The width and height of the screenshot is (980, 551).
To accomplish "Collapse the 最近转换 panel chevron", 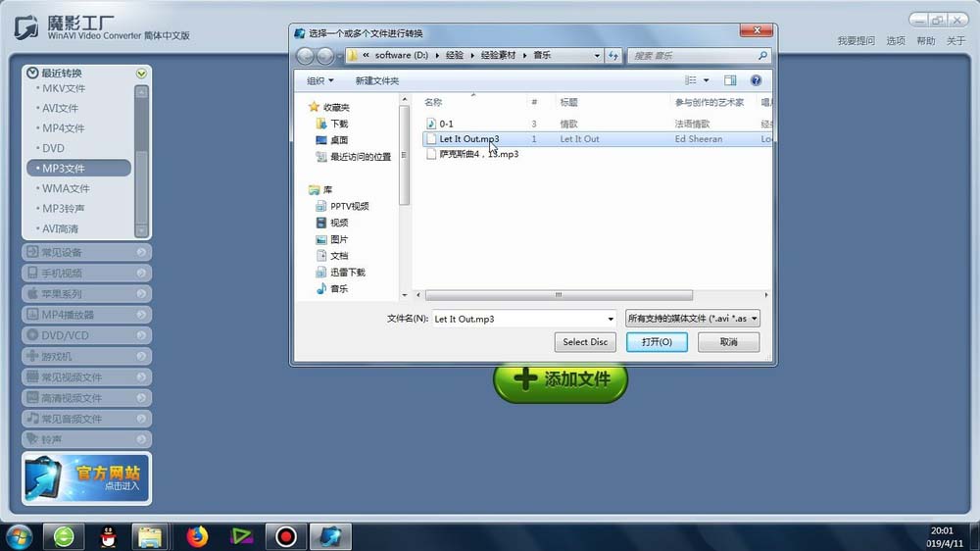I will [141, 74].
